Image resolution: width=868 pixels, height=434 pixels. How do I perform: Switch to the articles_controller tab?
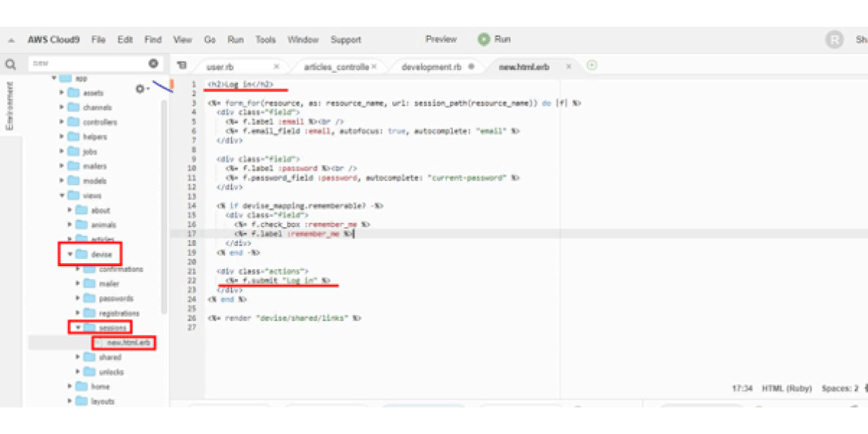click(x=336, y=67)
